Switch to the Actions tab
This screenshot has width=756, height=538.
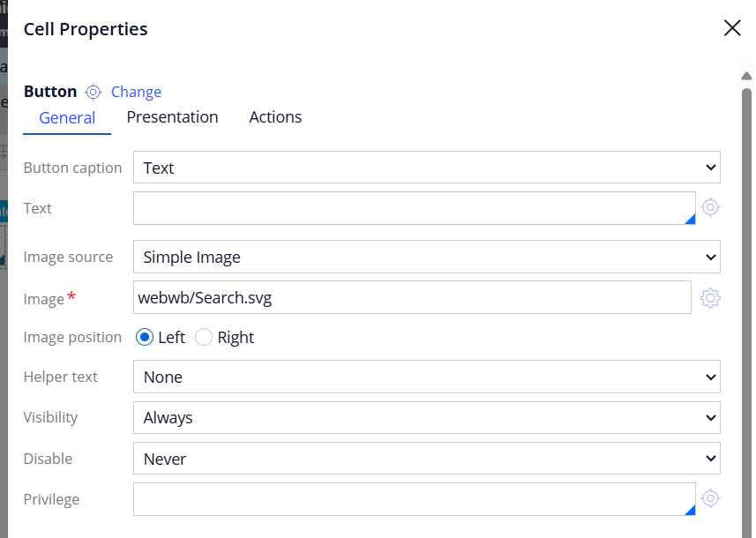point(275,117)
